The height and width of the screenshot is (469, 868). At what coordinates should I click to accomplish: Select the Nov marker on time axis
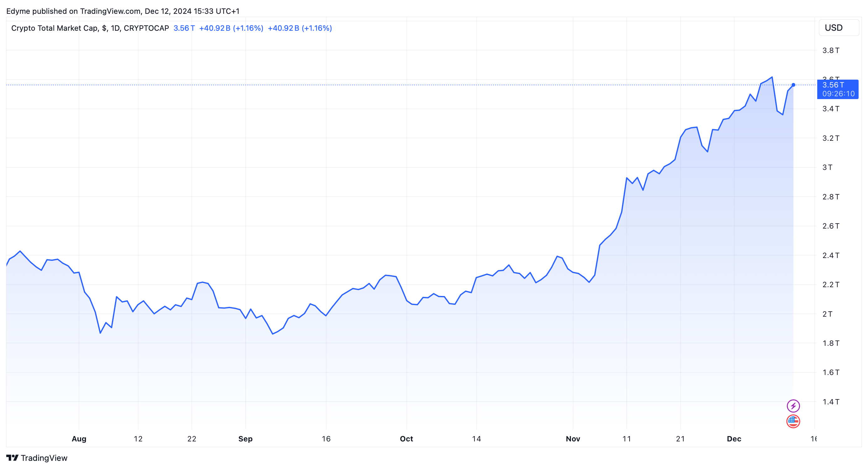(x=573, y=439)
